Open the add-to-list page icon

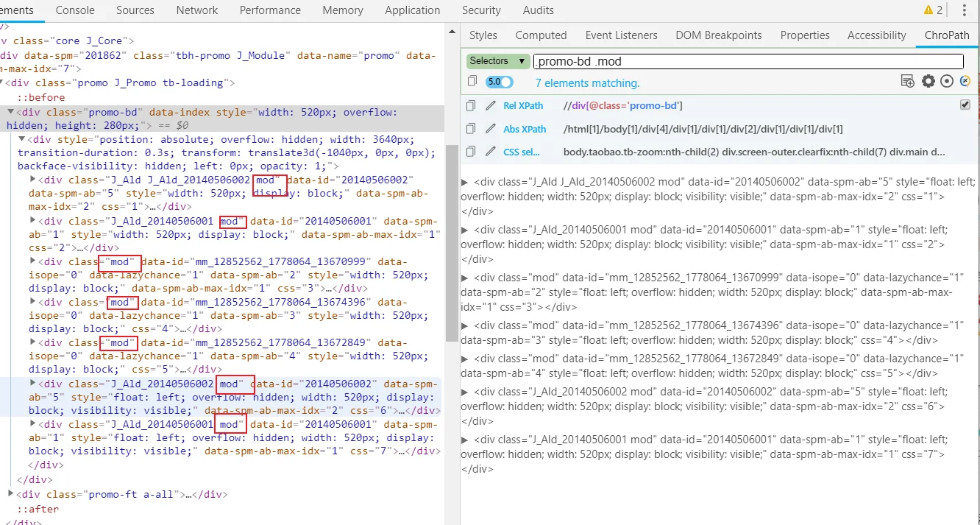[x=909, y=82]
